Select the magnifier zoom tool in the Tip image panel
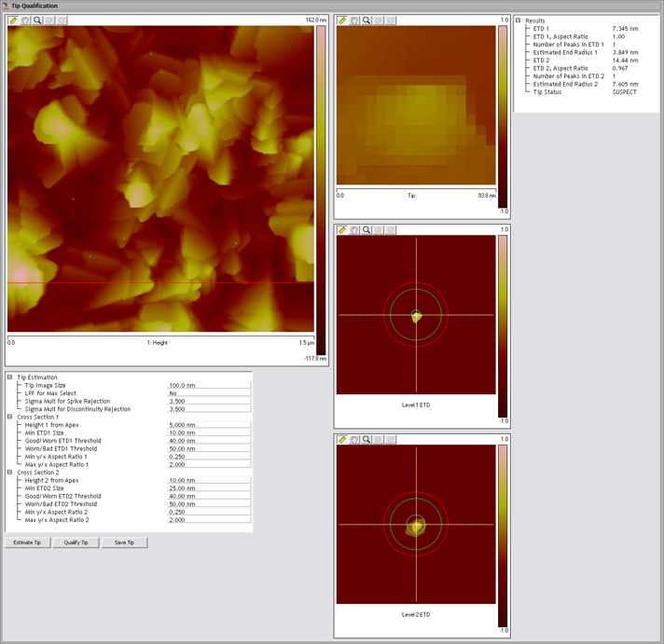The height and width of the screenshot is (644, 664). (x=367, y=21)
